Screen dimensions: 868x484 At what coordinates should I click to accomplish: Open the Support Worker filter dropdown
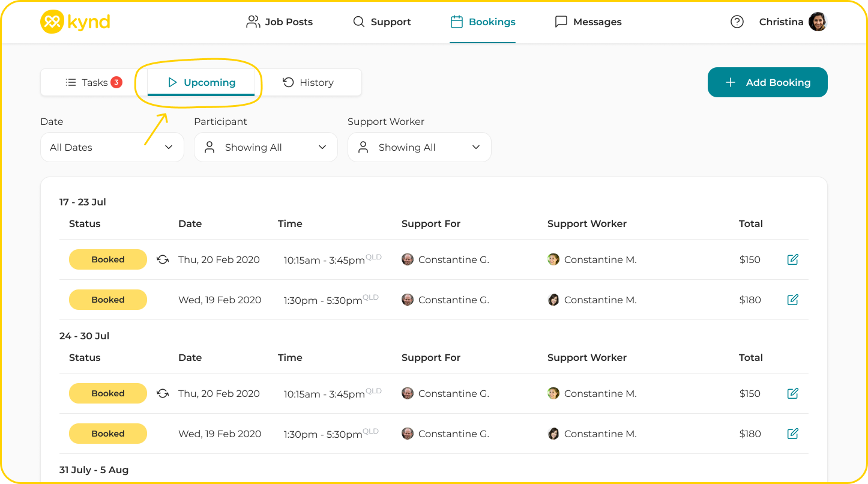pos(419,147)
